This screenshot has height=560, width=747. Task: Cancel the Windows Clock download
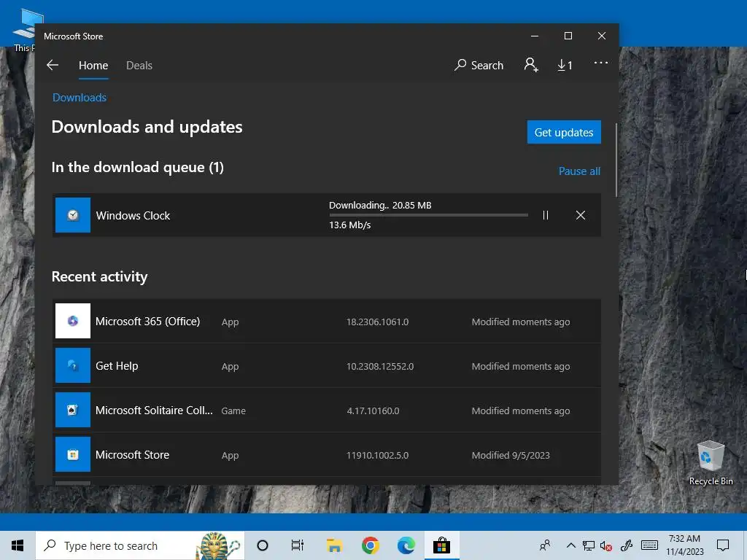(x=580, y=215)
